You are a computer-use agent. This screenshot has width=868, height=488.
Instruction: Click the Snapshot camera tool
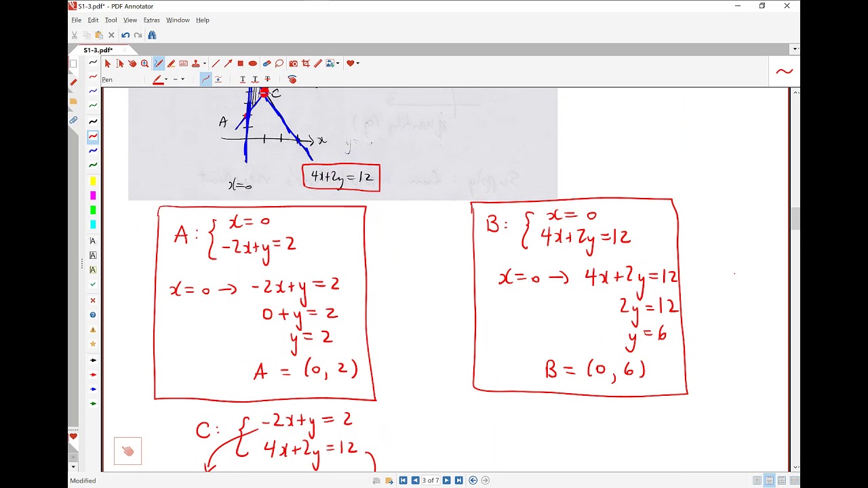293,63
